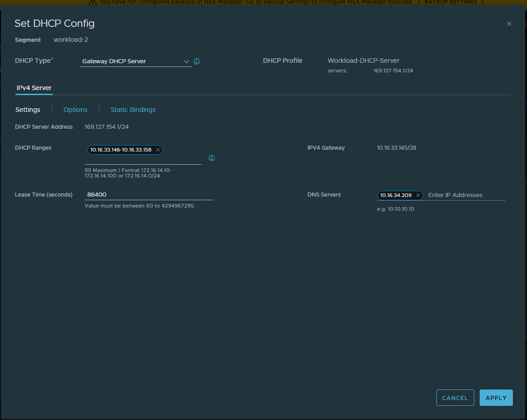Click the DHCP range chip text 10.16.33.146-10.16.33.158

(121, 150)
